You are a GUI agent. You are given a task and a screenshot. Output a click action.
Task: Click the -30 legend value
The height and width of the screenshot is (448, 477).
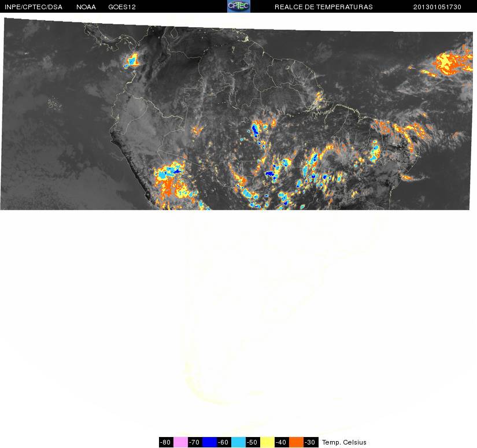310,442
